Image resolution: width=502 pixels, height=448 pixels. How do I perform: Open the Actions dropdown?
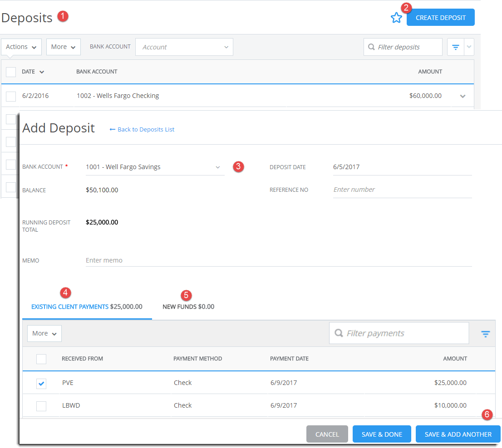tap(21, 47)
